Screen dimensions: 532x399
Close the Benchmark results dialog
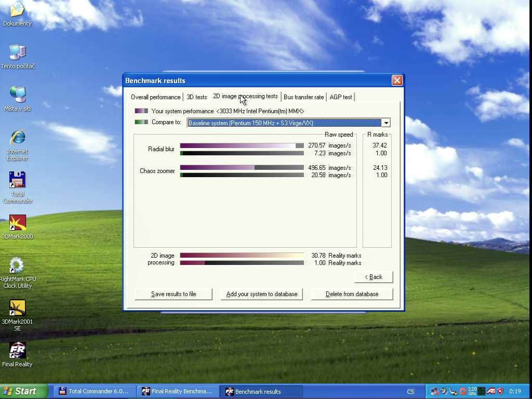pyautogui.click(x=397, y=81)
